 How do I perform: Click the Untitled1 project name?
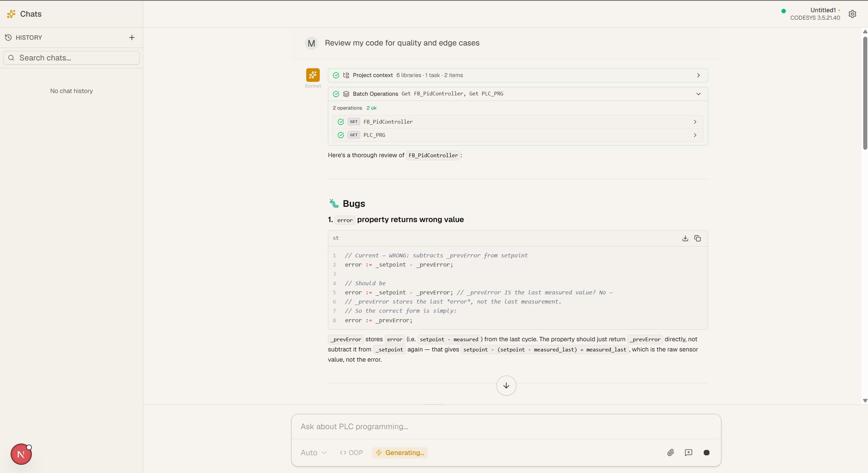point(823,10)
